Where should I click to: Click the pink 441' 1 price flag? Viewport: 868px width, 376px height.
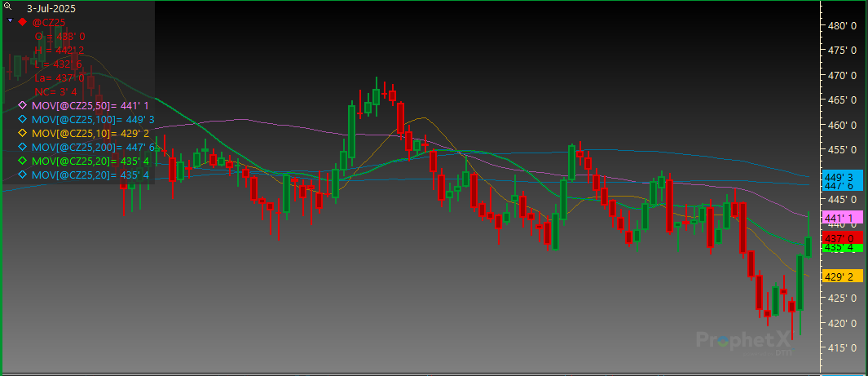pyautogui.click(x=844, y=217)
